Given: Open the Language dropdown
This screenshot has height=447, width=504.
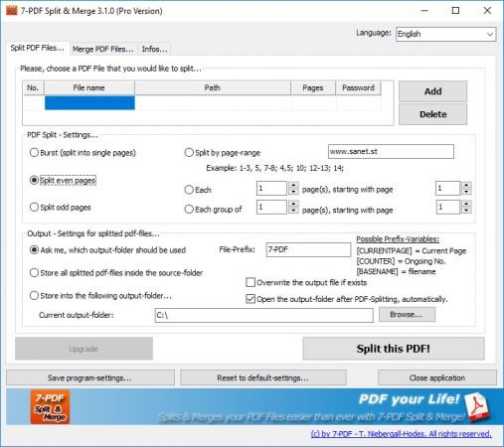Looking at the screenshot, I should click(445, 34).
